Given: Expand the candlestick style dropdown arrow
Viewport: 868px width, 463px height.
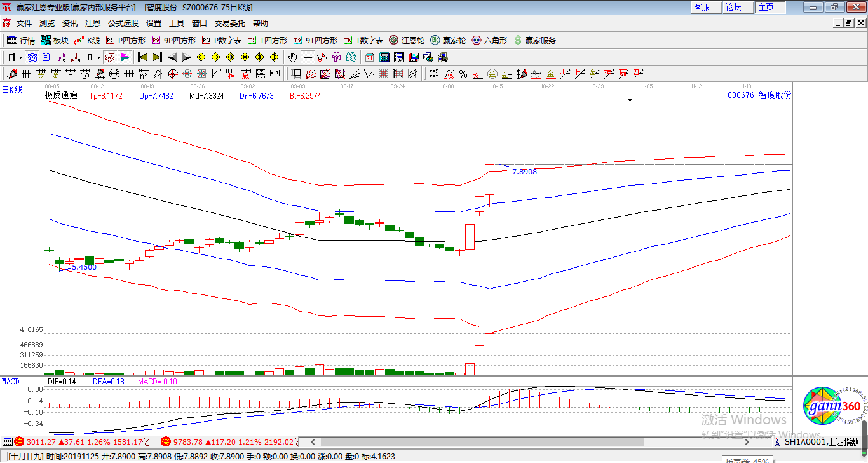Looking at the screenshot, I should 98,57.
